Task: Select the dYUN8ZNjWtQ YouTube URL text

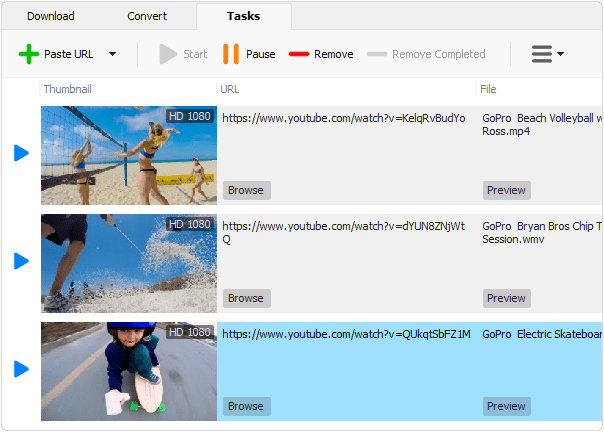Action: coord(344,232)
